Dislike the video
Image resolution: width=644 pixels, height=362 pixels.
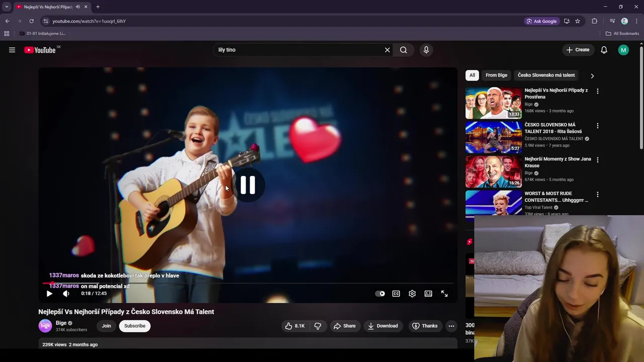click(x=317, y=326)
